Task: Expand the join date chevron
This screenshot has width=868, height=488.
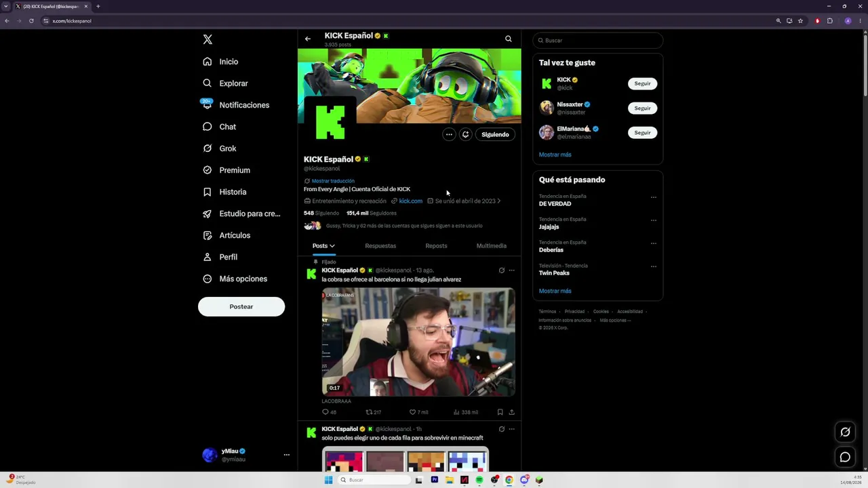Action: [x=499, y=201]
